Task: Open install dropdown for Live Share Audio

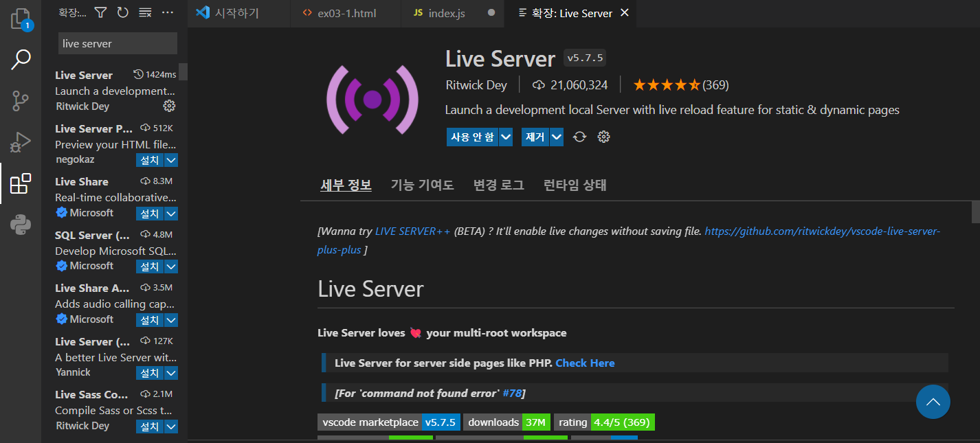Action: (171, 320)
